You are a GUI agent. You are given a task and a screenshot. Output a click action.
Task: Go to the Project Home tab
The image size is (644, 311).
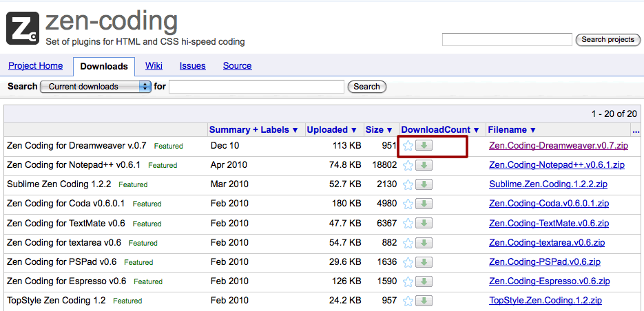coord(36,65)
